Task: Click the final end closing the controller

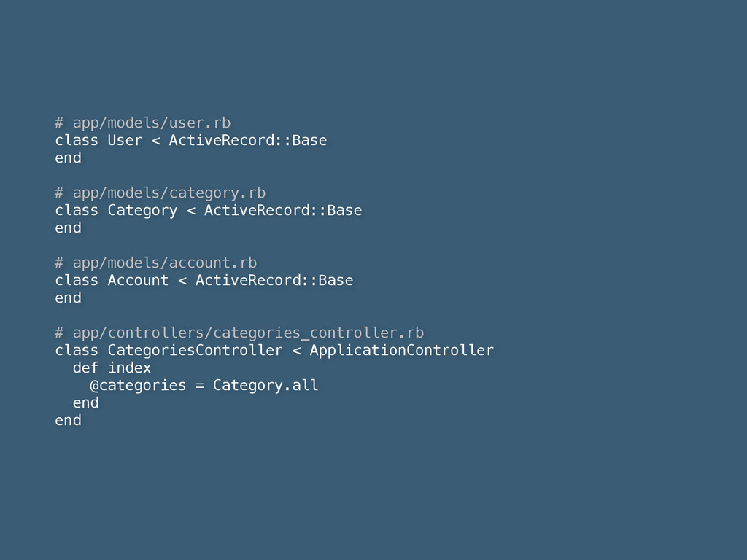Action: click(68, 421)
